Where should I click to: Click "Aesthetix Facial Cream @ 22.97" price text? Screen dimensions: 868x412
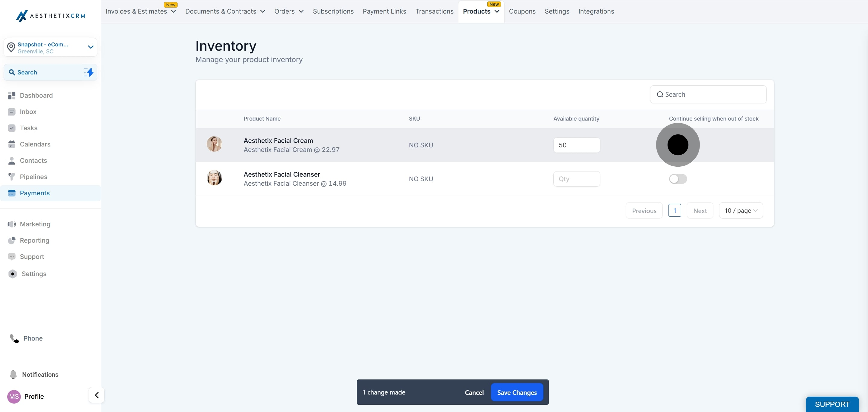291,149
